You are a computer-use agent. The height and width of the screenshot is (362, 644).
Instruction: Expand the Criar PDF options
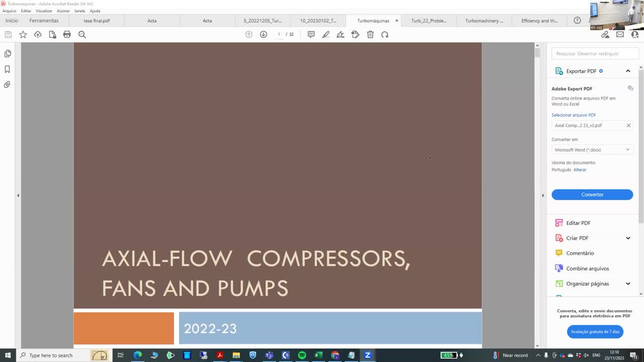(x=628, y=238)
